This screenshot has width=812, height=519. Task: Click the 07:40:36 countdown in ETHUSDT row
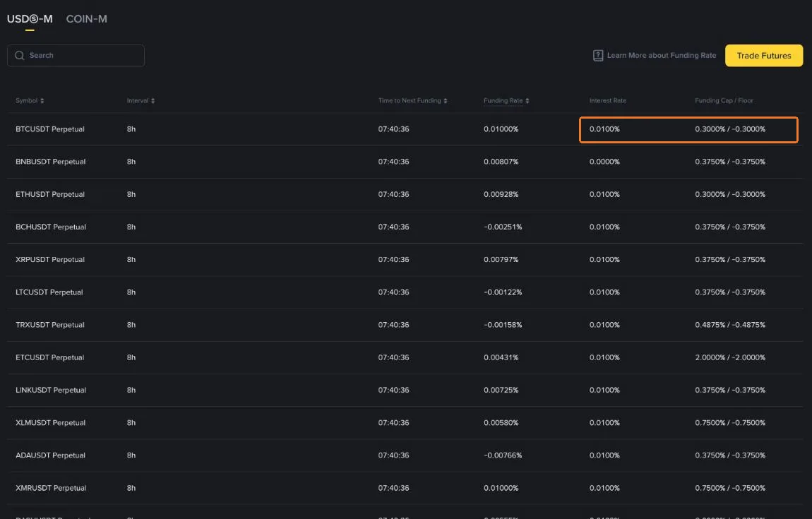[x=393, y=194]
